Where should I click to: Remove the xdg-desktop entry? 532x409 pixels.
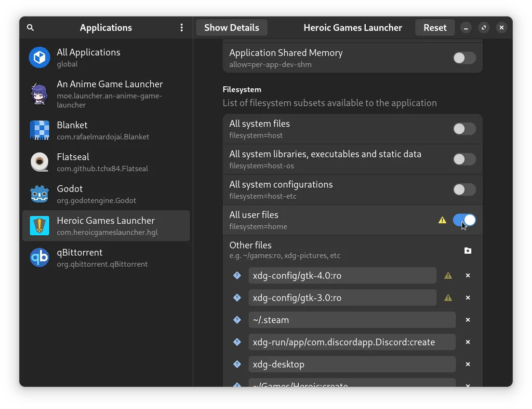[468, 364]
